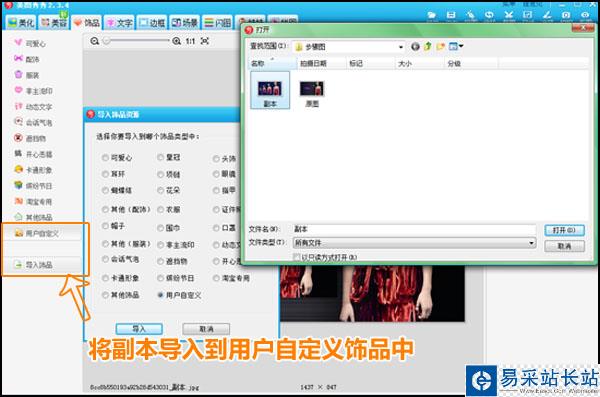Open the 用户自定义 sidebar category
600x397 pixels.
point(42,233)
